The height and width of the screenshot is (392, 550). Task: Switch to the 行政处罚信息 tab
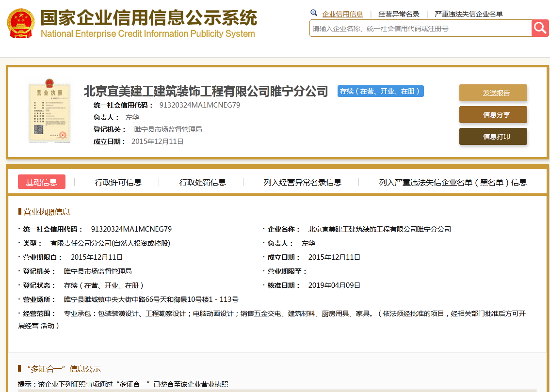click(x=202, y=182)
